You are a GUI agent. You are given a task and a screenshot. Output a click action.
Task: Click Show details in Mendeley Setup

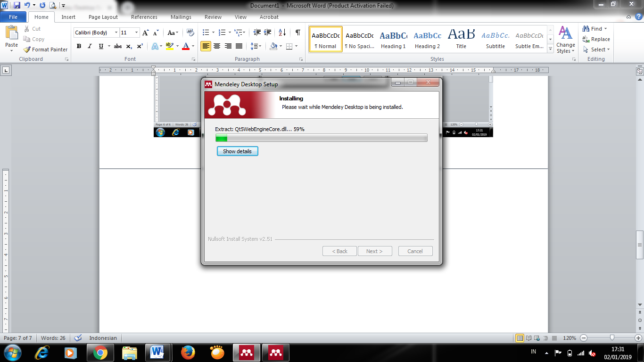point(237,151)
